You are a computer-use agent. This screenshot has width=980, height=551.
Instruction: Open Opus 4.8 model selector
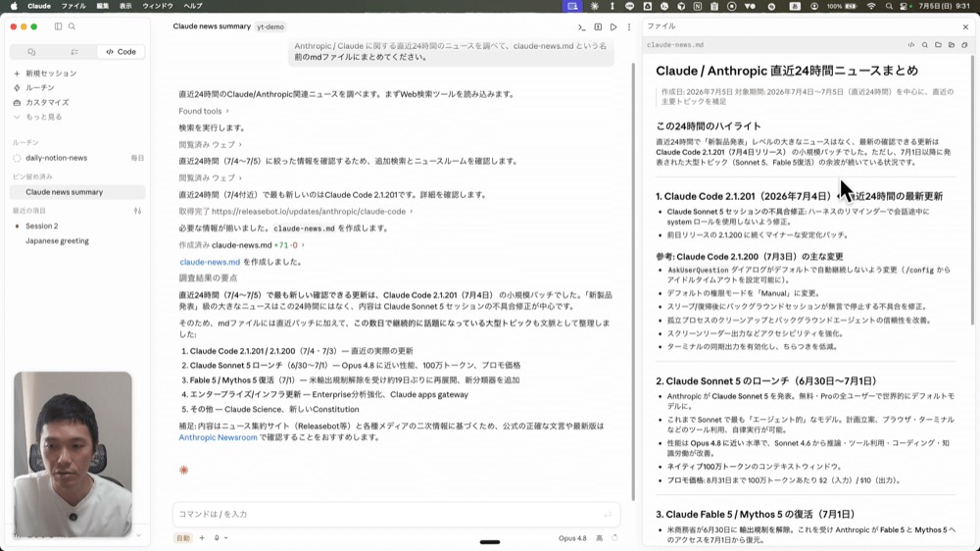coord(572,538)
